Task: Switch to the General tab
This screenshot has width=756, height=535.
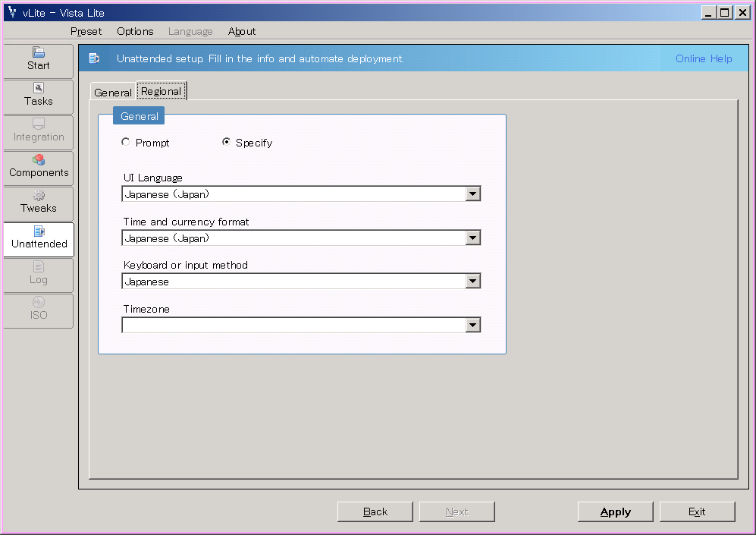Action: 113,93
